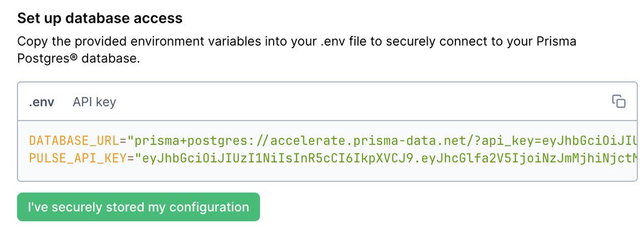Click empty space below the PULSE_API_KEY line
This screenshot has width=644, height=234.
(x=327, y=173)
